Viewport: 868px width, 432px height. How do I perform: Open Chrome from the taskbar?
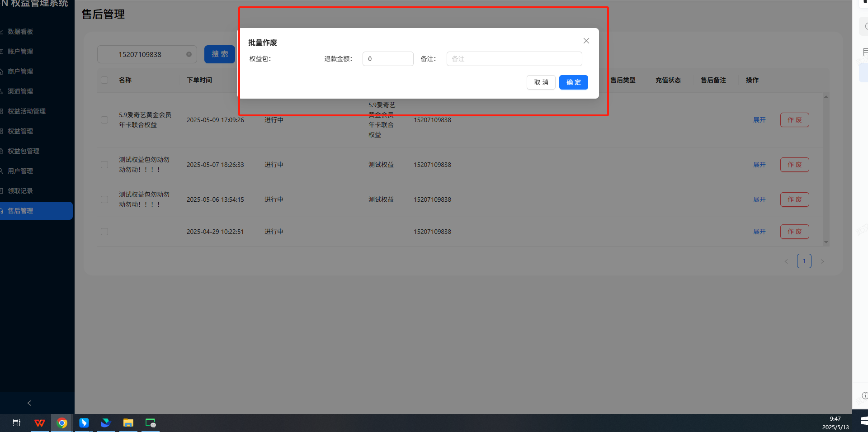(62, 423)
